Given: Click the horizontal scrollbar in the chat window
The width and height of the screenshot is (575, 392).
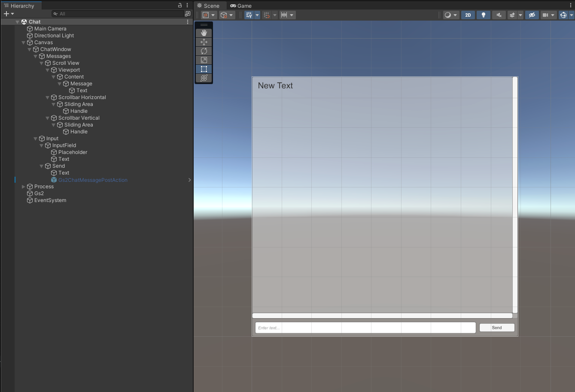Looking at the screenshot, I should tap(382, 316).
